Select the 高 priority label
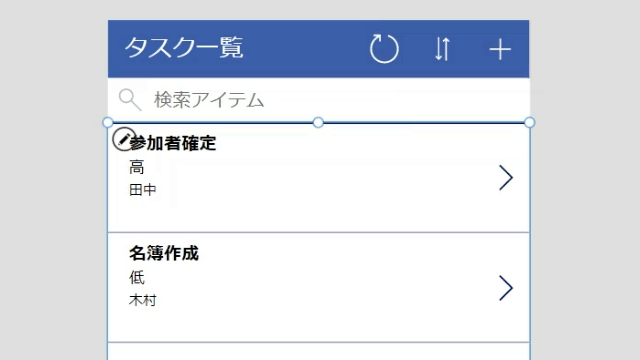This screenshot has width=640, height=360. (137, 167)
